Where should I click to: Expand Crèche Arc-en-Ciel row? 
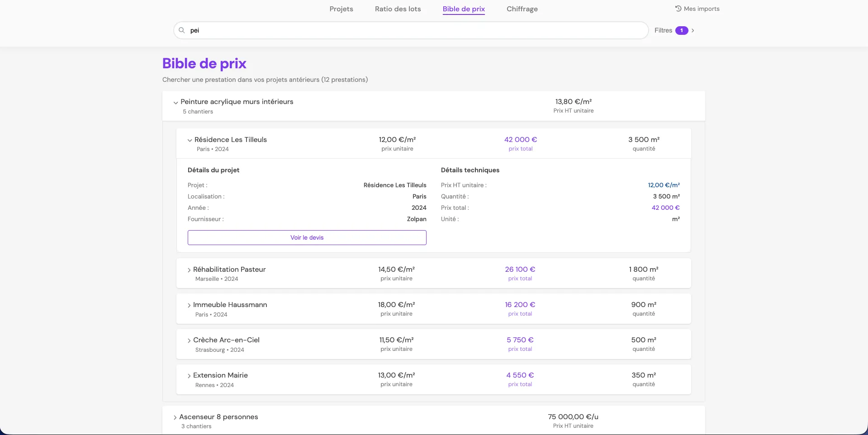(x=189, y=340)
